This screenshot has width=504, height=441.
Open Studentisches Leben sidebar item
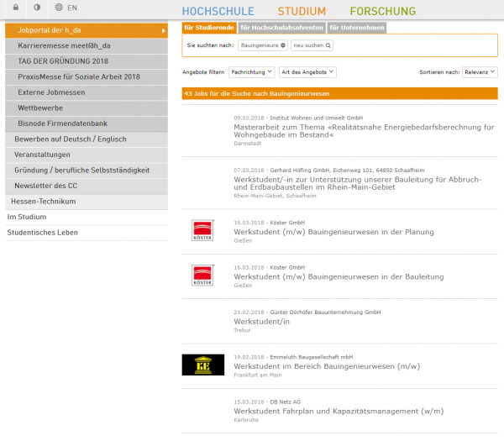coord(87,233)
